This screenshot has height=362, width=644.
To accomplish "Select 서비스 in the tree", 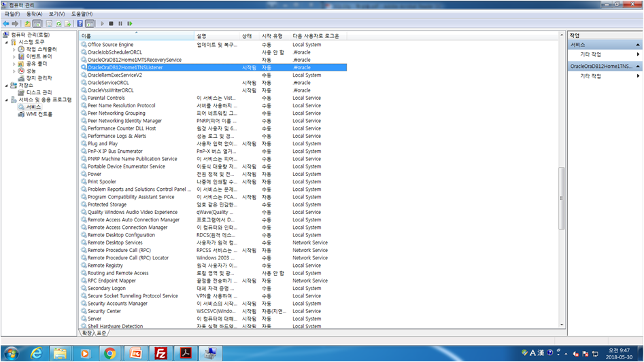I will pos(33,107).
